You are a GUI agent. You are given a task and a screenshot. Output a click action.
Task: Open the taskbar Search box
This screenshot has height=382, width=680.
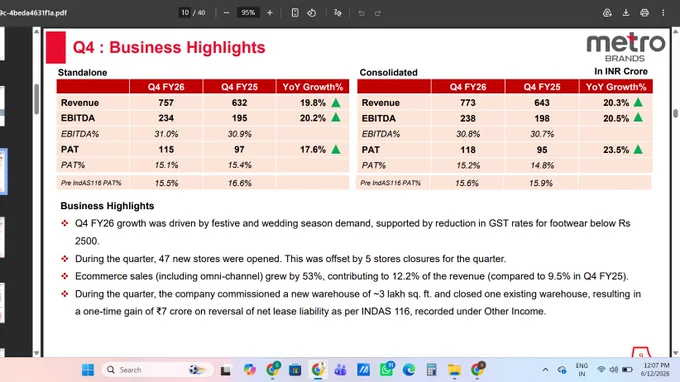(x=158, y=370)
